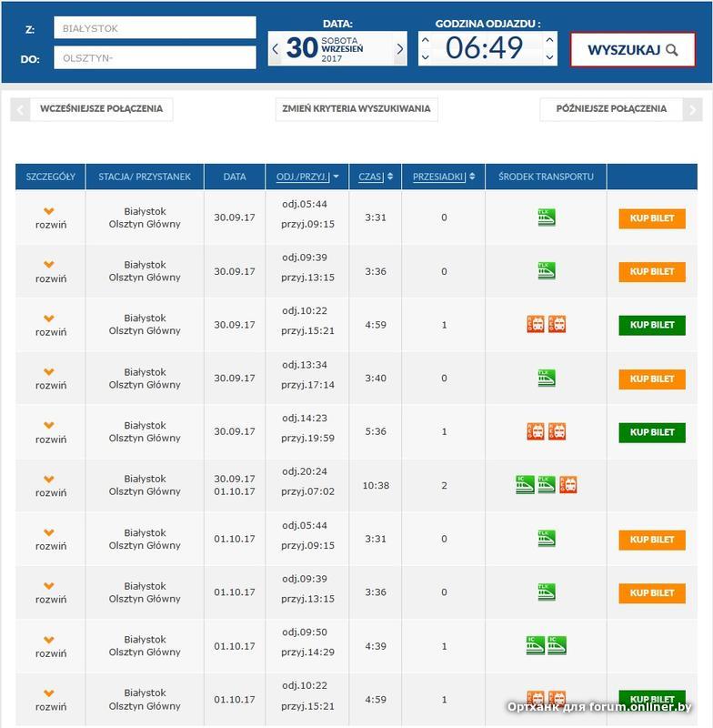
Task: Buy ticket for the 13:34 train
Action: [652, 379]
